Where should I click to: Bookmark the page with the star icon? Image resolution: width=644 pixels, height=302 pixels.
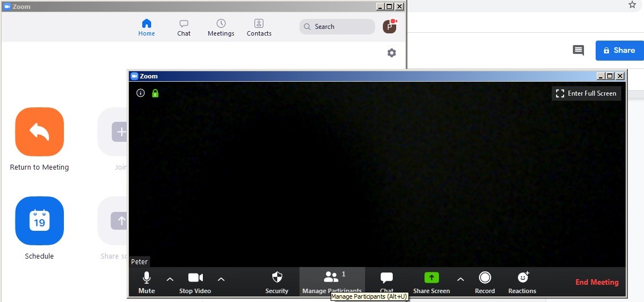632,5
